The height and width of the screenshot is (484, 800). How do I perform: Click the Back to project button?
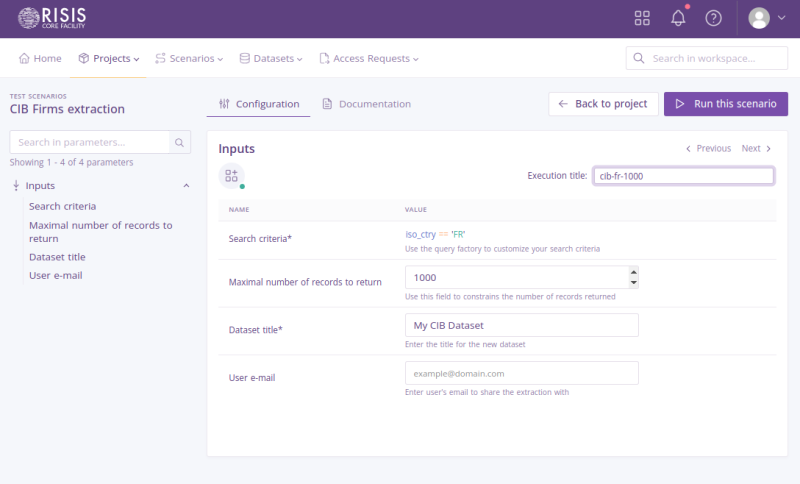[603, 104]
